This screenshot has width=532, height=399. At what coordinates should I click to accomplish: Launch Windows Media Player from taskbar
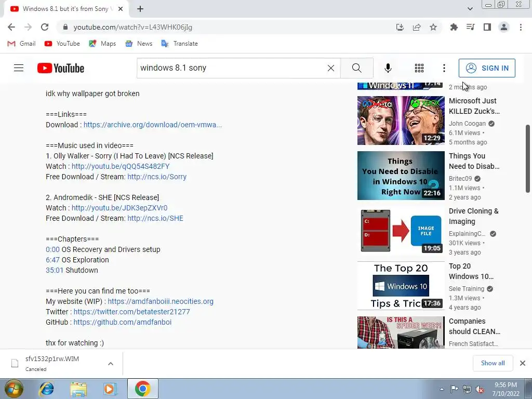tap(110, 389)
